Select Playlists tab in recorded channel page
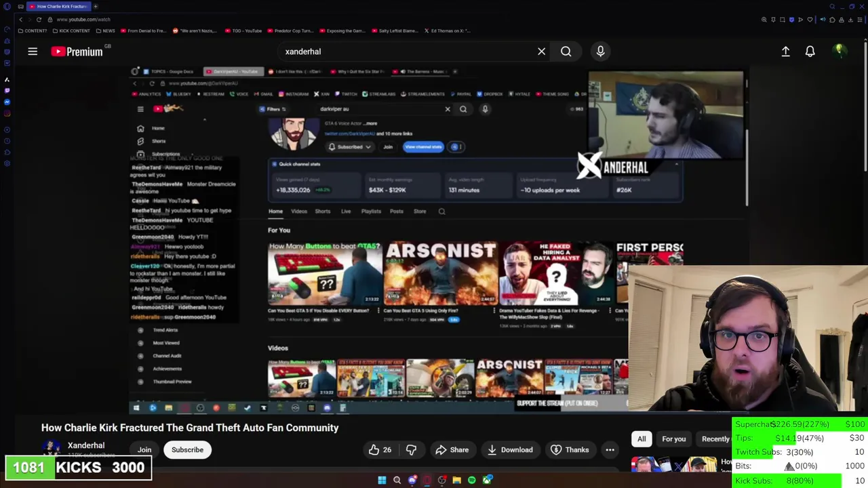 [371, 211]
